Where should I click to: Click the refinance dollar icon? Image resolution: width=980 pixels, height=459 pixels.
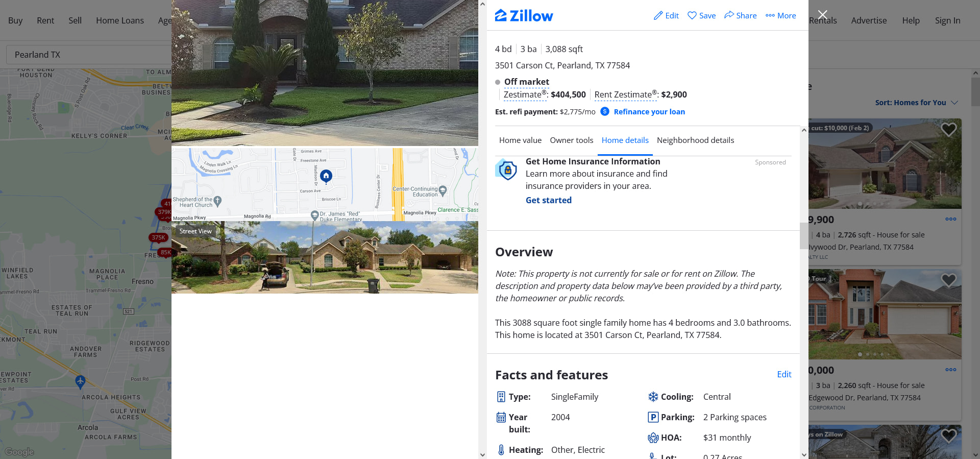click(605, 111)
